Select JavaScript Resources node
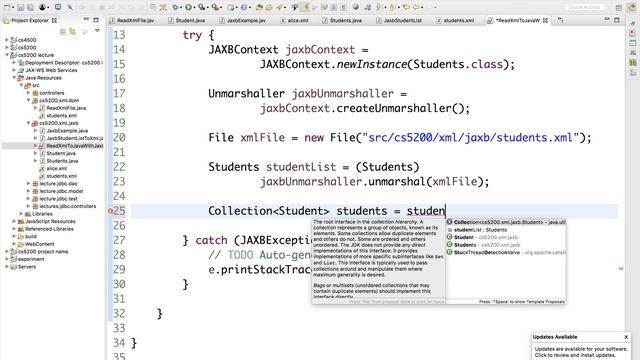640x360 pixels. point(50,221)
